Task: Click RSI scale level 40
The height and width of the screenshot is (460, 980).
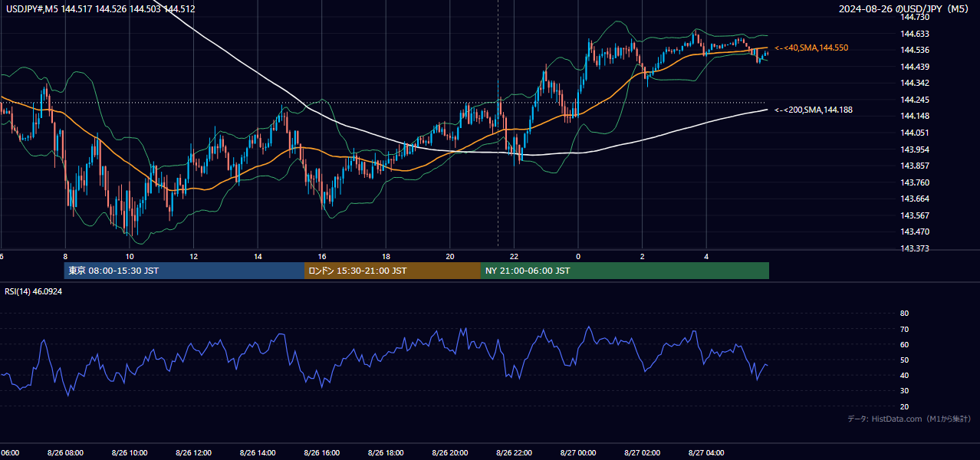Action: [904, 375]
